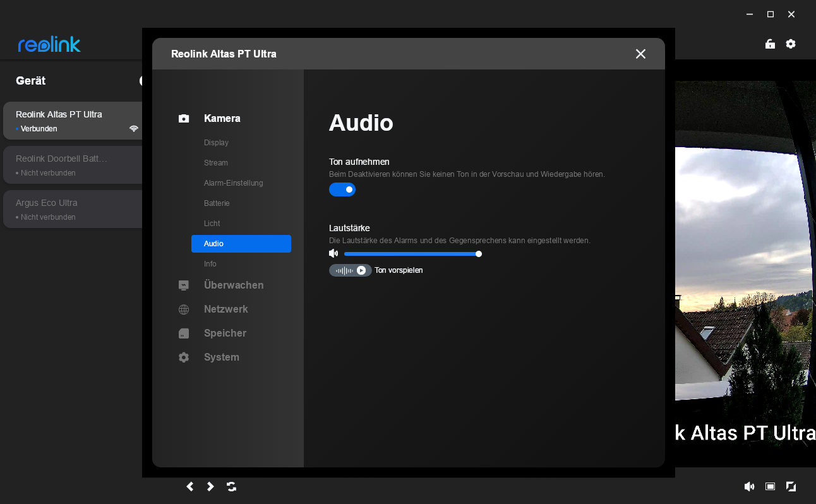Click the Lautstärke volume slider

(411, 254)
